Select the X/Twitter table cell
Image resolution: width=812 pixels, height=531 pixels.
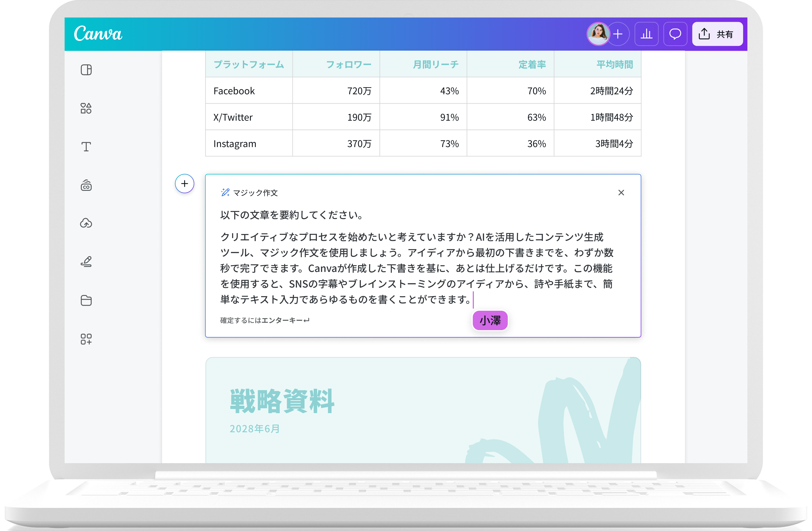click(249, 117)
